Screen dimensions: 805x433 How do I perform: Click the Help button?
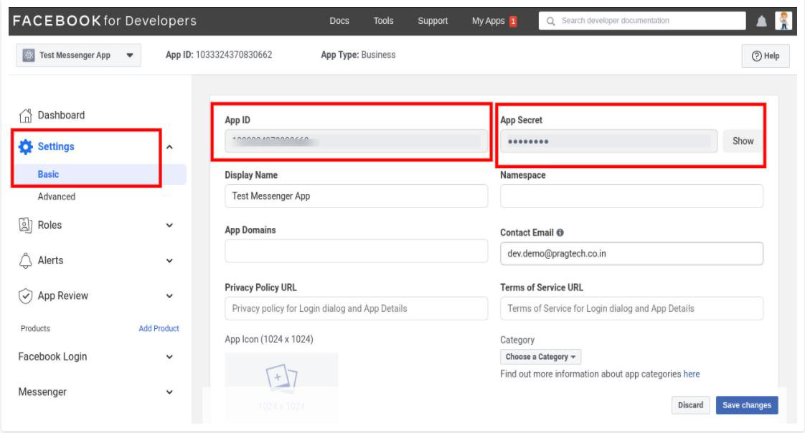tap(765, 56)
